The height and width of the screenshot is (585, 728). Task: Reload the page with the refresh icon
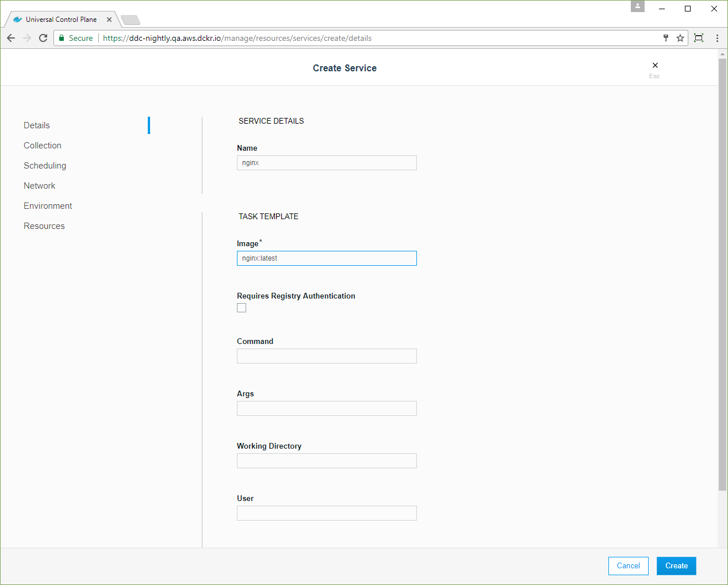[x=43, y=38]
